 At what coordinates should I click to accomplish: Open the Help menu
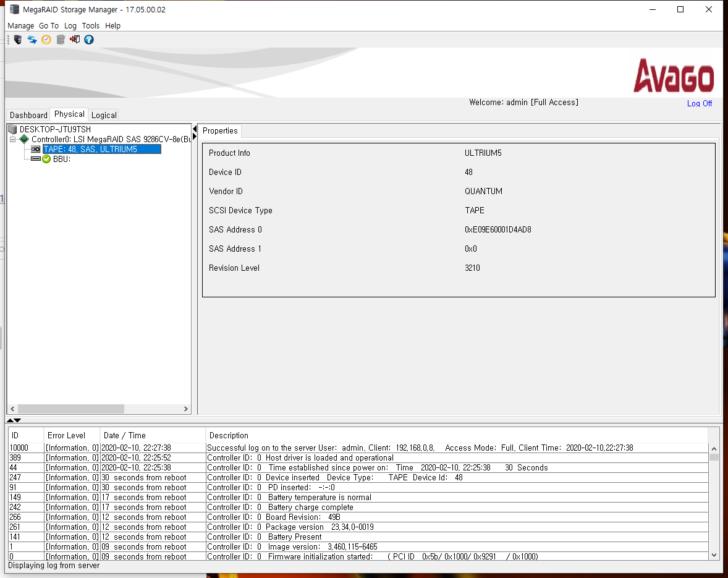(112, 25)
